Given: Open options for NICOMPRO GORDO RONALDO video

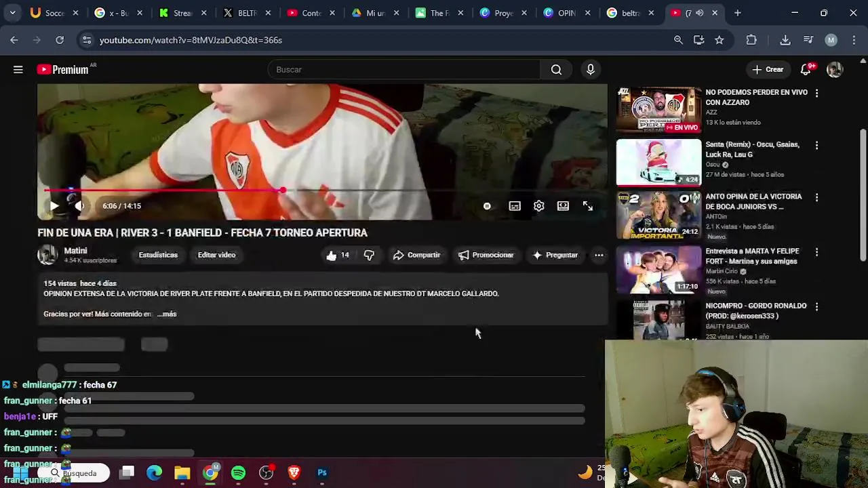Looking at the screenshot, I should pyautogui.click(x=816, y=306).
